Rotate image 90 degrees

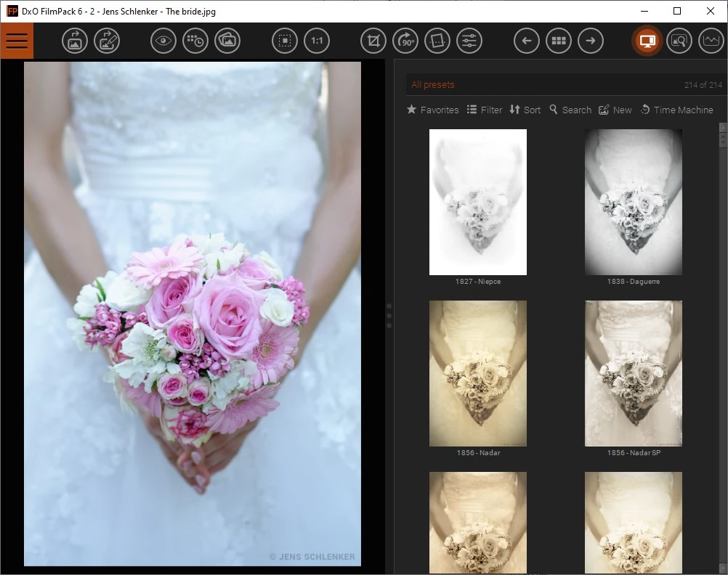pos(405,41)
